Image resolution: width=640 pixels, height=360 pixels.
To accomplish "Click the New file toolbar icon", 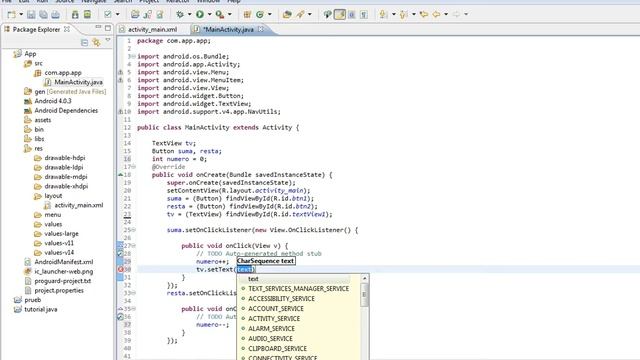I will (x=11, y=15).
